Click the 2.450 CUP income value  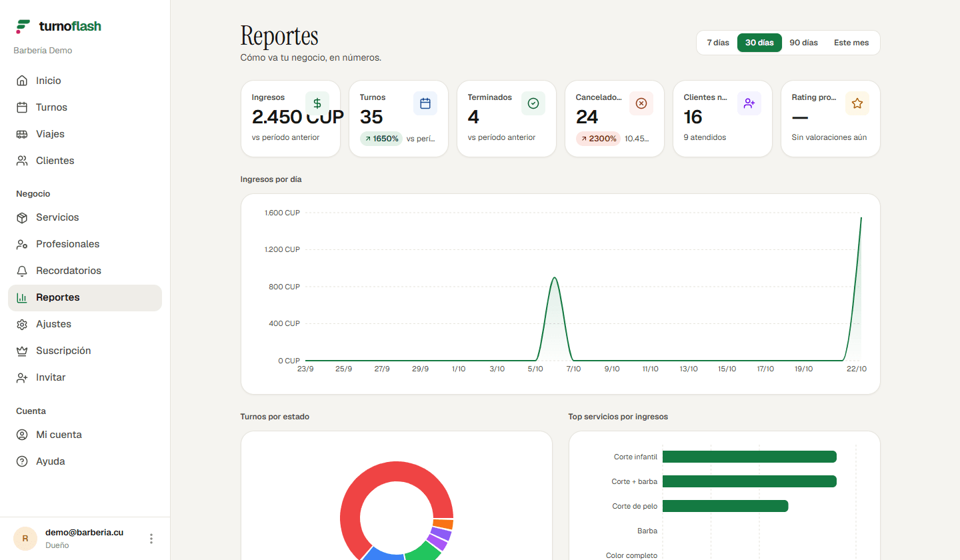coord(298,117)
